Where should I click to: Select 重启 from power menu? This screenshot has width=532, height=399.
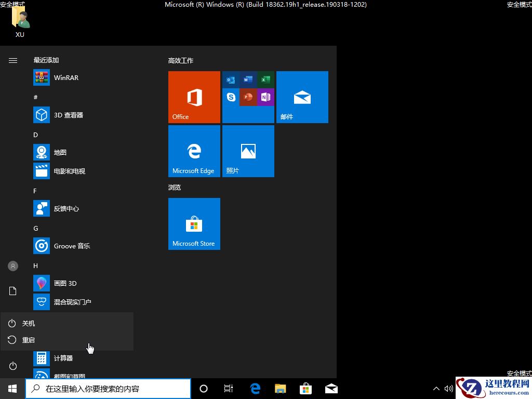click(29, 340)
